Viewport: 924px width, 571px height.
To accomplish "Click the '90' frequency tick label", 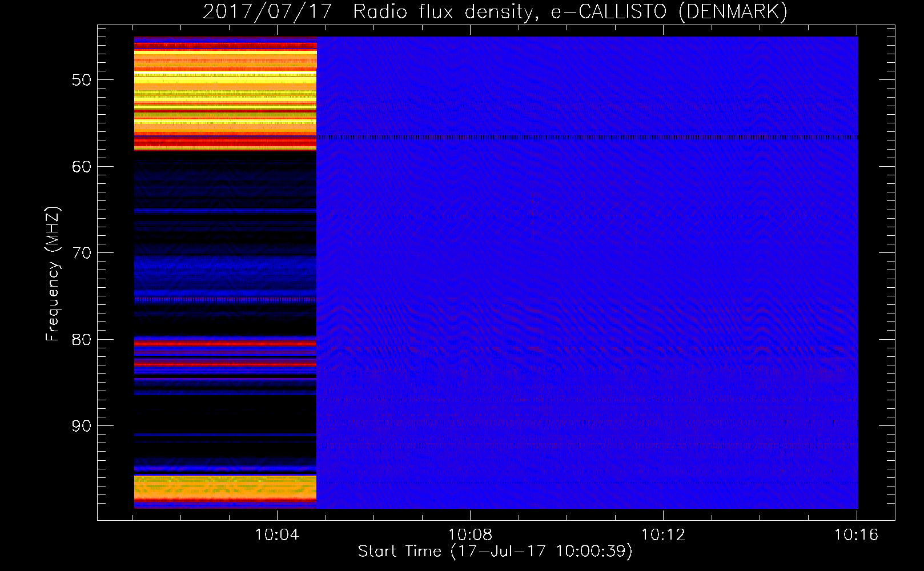I will pyautogui.click(x=82, y=427).
